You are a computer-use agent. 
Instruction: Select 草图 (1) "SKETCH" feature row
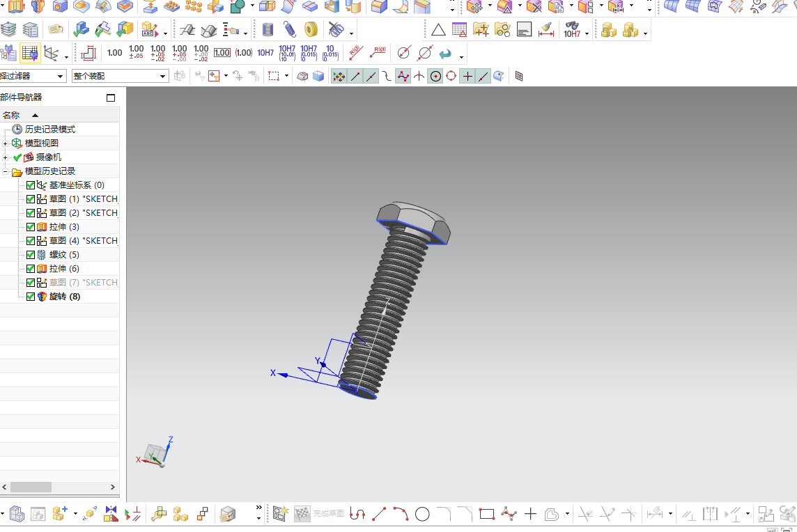84,198
